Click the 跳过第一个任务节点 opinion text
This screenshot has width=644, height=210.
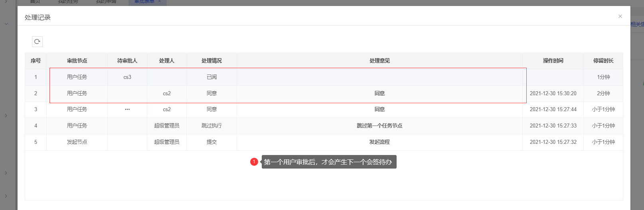(x=379, y=126)
